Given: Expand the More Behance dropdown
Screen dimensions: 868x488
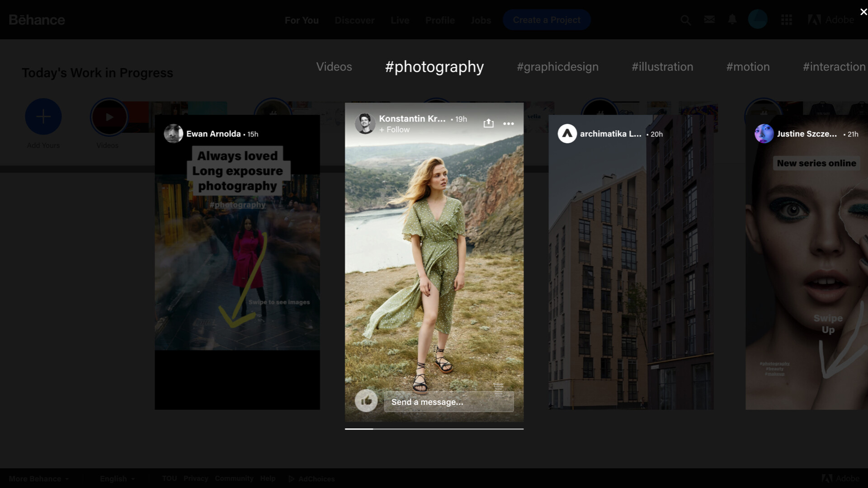Looking at the screenshot, I should [x=39, y=479].
